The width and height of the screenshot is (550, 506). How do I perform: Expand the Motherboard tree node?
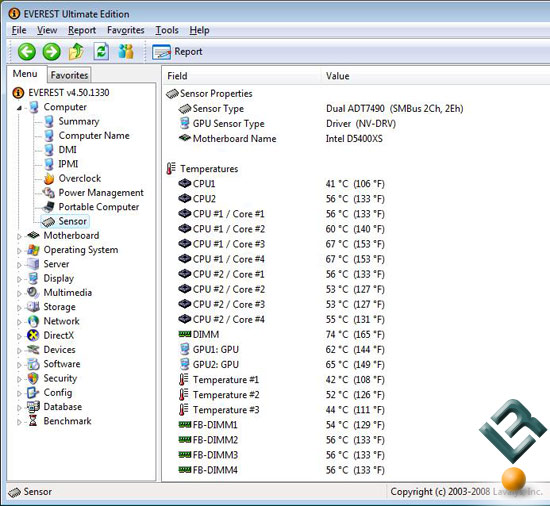click(19, 236)
